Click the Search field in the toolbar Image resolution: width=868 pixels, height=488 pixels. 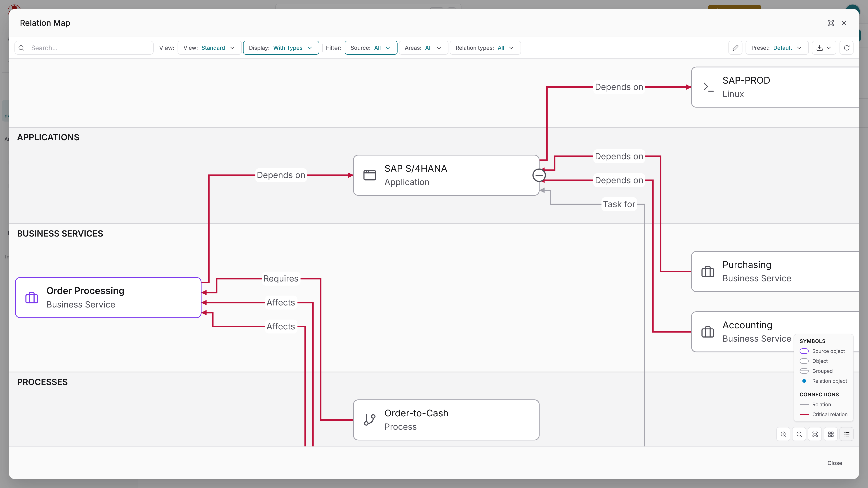(84, 48)
